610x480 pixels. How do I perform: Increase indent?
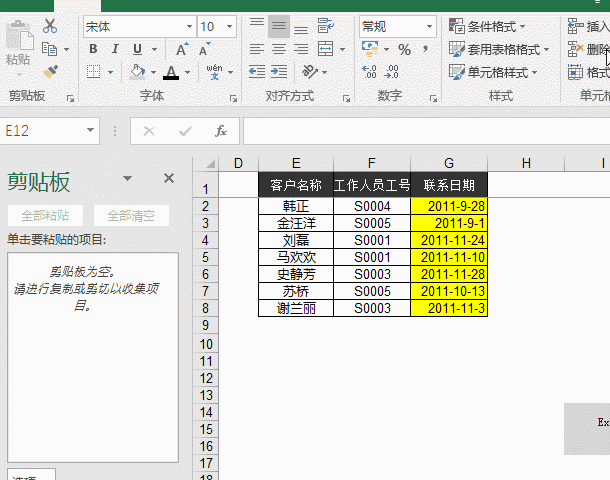pos(279,72)
